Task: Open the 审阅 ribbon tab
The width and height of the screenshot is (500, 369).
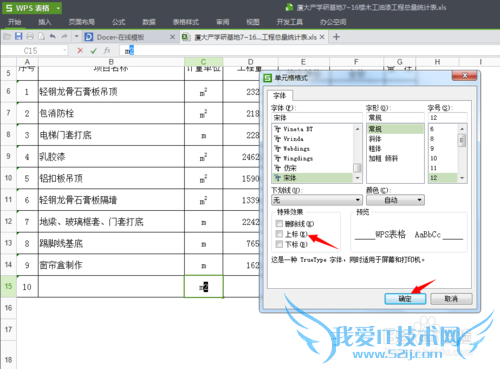Action: [223, 22]
